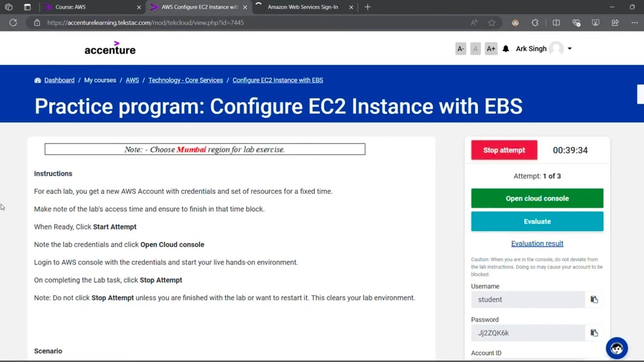Image resolution: width=644 pixels, height=362 pixels.
Task: Click the browser extensions puzzle icon
Action: 535,23
